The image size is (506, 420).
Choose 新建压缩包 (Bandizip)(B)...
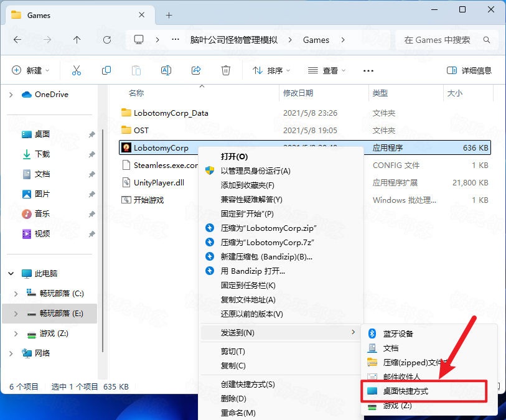(x=281, y=257)
